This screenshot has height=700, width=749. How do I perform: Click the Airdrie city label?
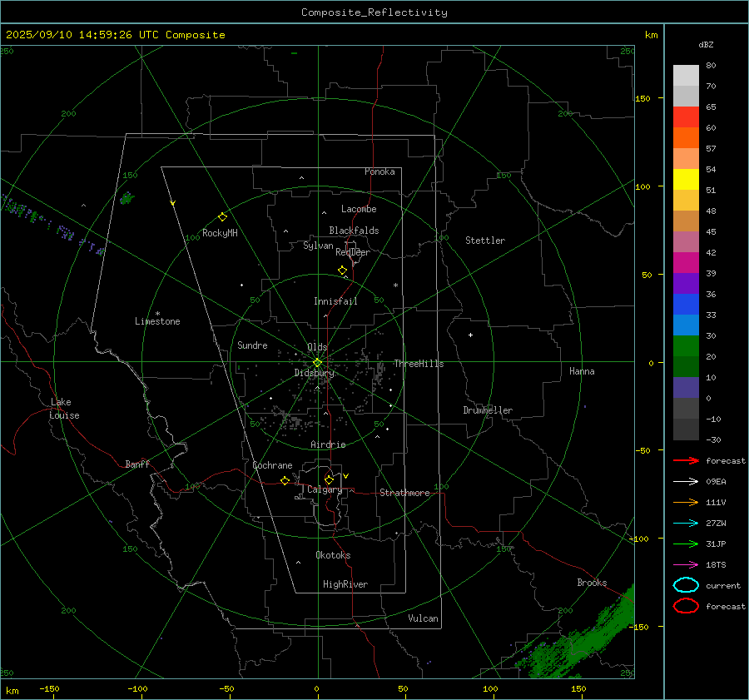pyautogui.click(x=328, y=444)
